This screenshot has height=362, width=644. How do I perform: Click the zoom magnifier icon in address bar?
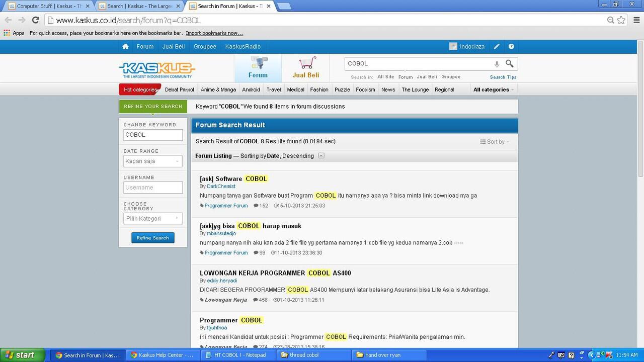click(610, 20)
